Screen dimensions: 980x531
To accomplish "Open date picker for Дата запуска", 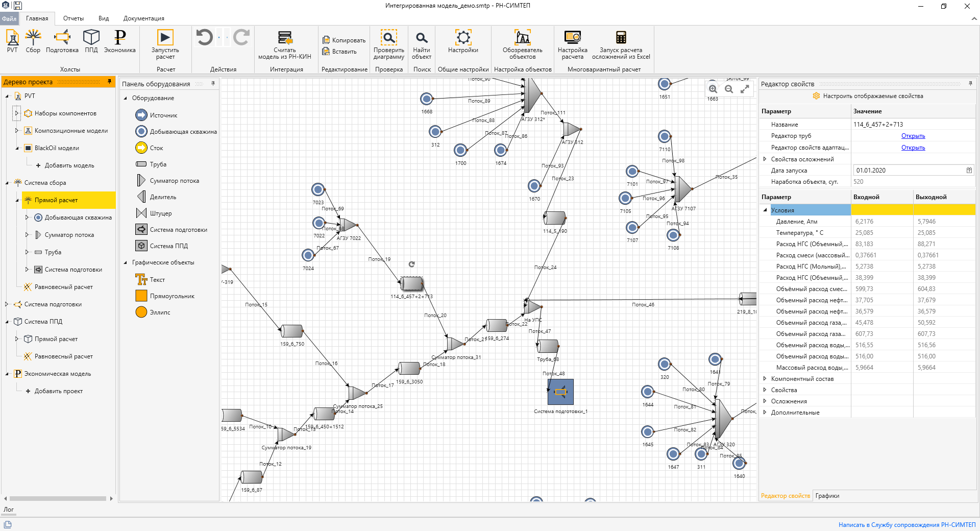I will point(969,171).
